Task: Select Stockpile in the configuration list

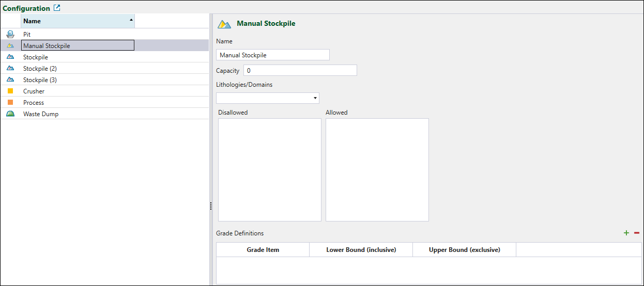Action: pyautogui.click(x=35, y=57)
